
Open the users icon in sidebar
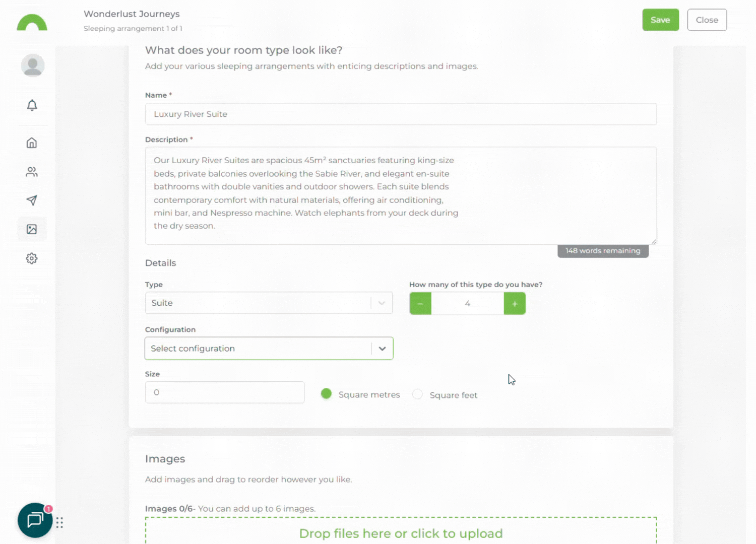32,172
